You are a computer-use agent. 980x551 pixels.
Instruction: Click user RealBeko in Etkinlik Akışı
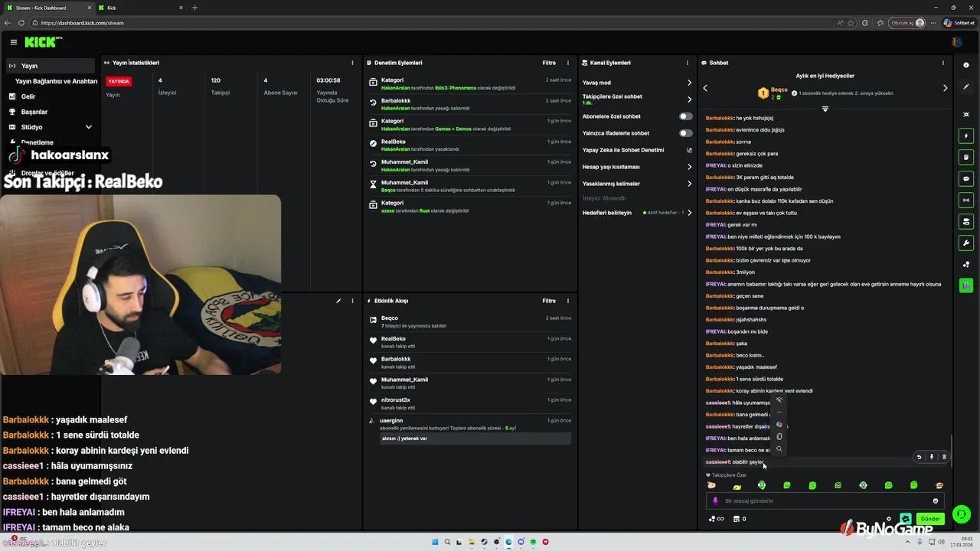point(394,339)
